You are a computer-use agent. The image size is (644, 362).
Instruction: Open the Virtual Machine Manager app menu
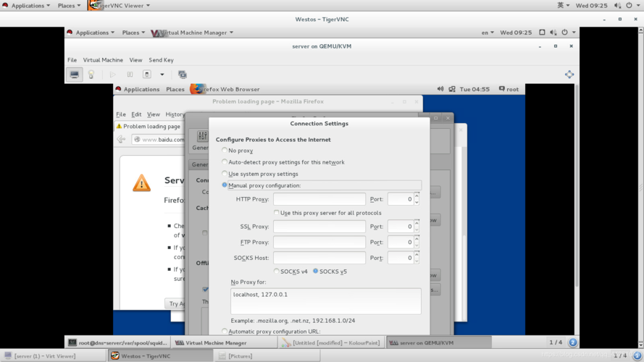(x=192, y=33)
